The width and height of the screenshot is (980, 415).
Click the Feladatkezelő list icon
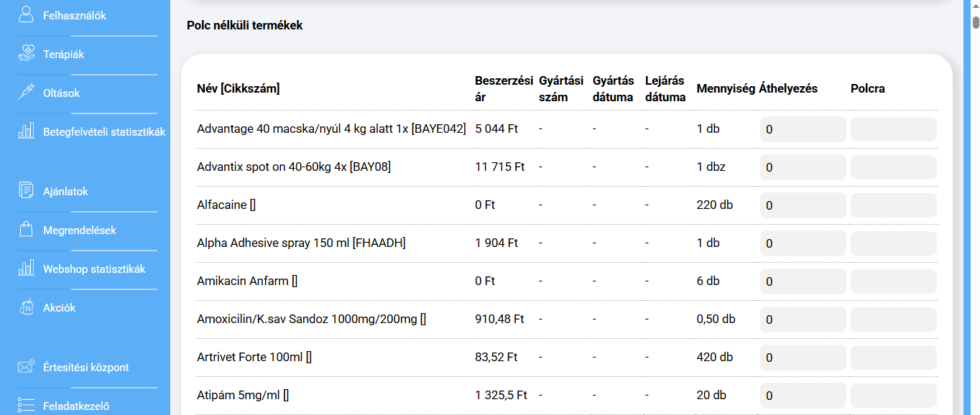click(27, 406)
